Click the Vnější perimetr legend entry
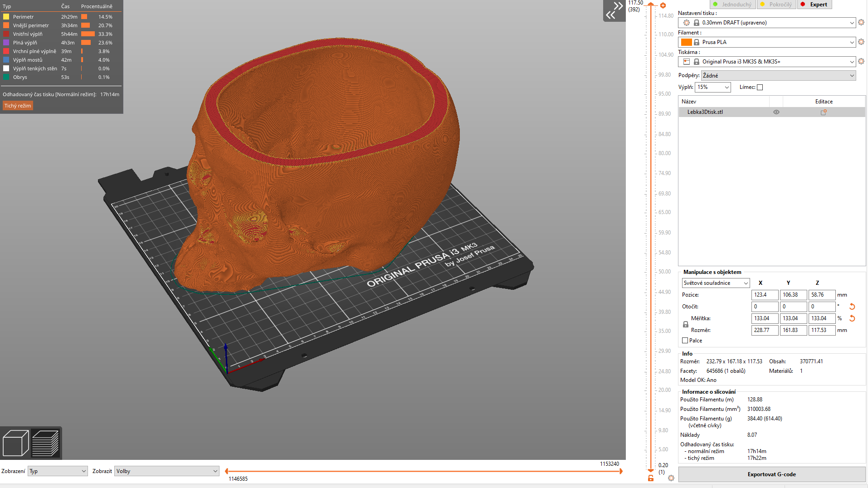Viewport: 868px width, 488px height. pos(31,25)
